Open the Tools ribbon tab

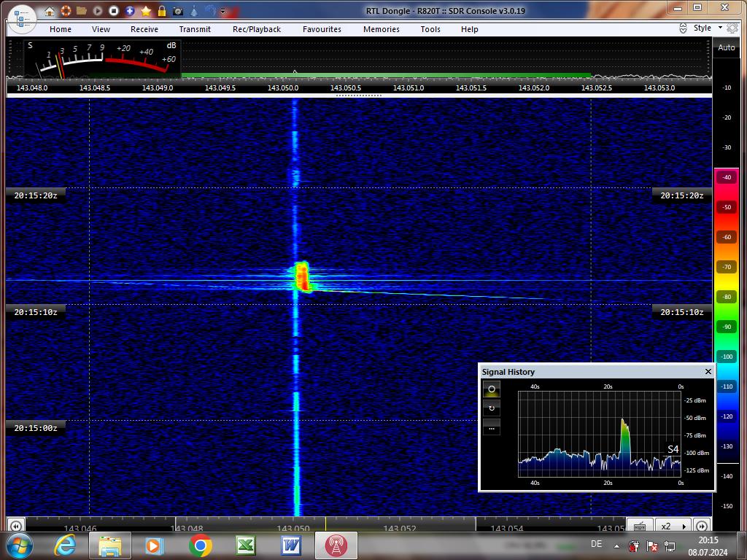pos(430,29)
